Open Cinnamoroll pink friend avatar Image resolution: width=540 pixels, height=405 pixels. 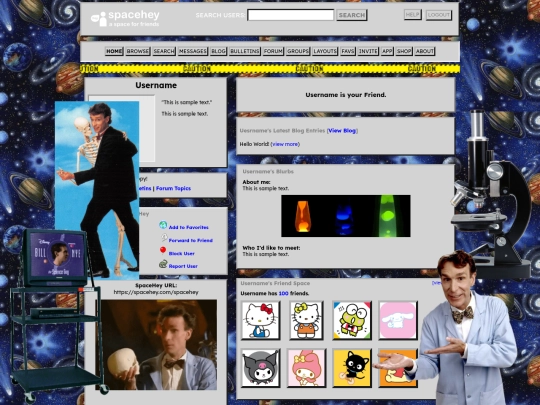tap(398, 320)
